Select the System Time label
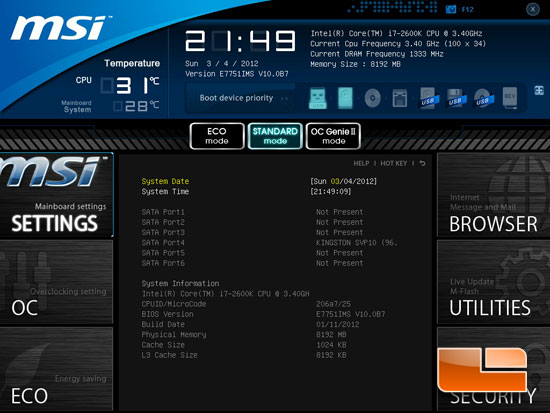The height and width of the screenshot is (413, 550). 165,192
